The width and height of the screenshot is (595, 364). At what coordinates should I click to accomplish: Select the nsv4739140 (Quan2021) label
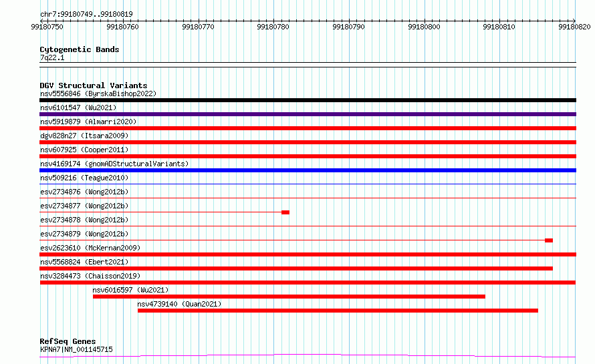coord(179,304)
